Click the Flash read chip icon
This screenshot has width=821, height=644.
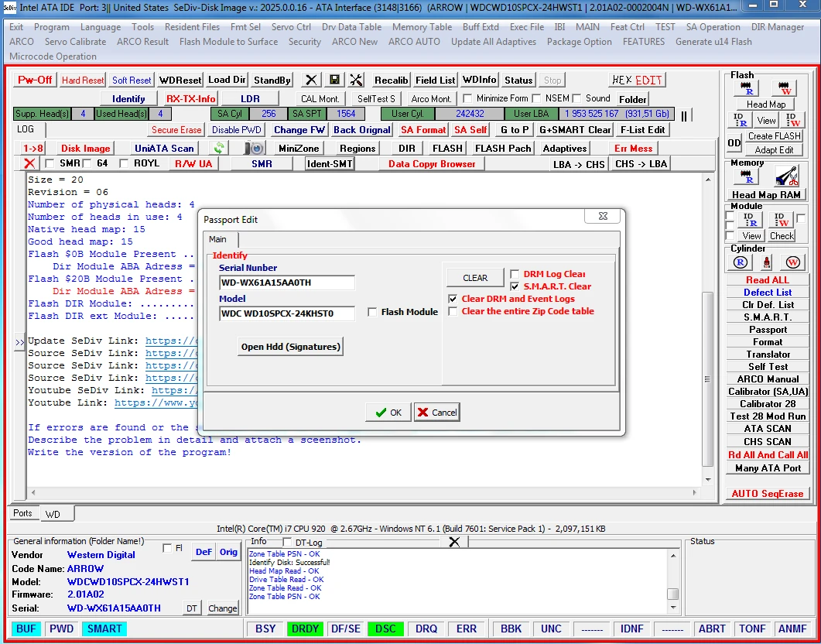tap(746, 88)
